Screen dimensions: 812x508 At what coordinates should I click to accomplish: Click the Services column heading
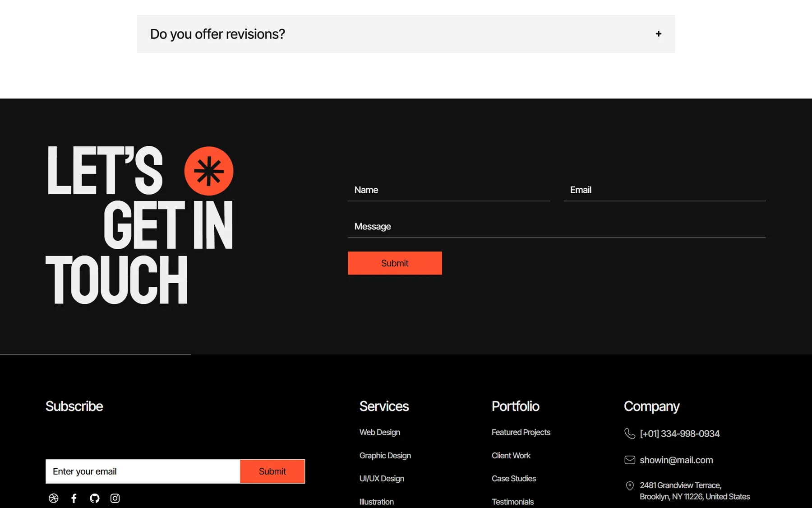click(384, 406)
